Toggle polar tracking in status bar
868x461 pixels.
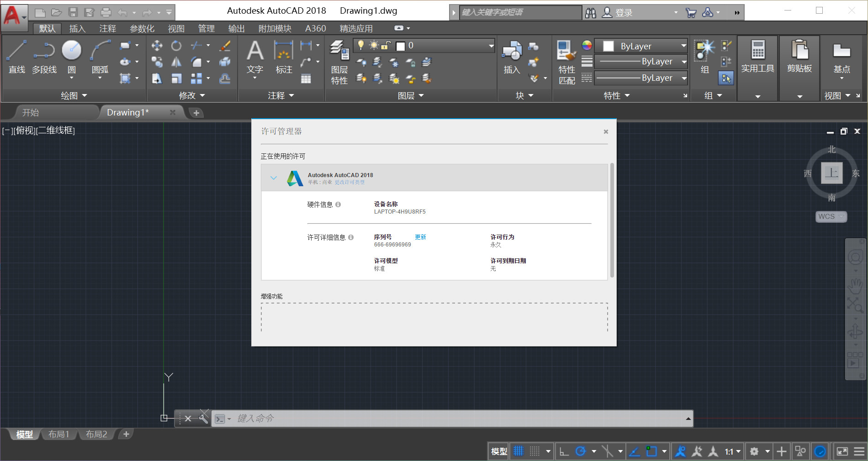click(x=581, y=451)
